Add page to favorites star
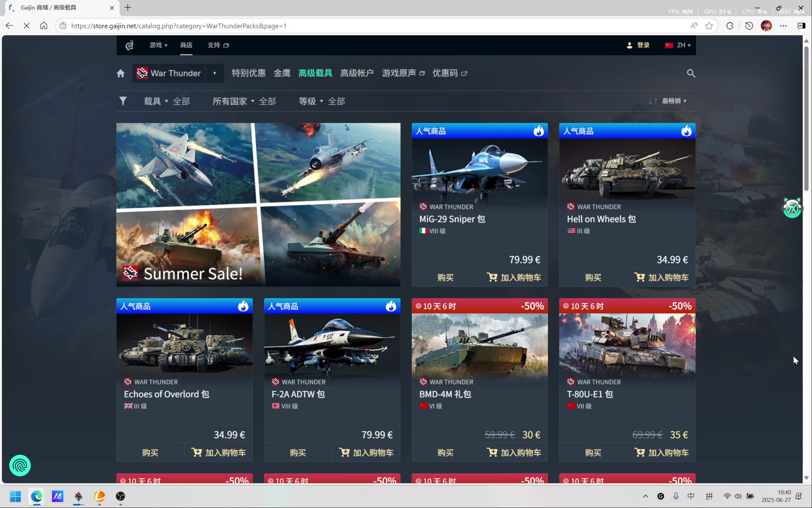The height and width of the screenshot is (508, 812). (x=709, y=26)
